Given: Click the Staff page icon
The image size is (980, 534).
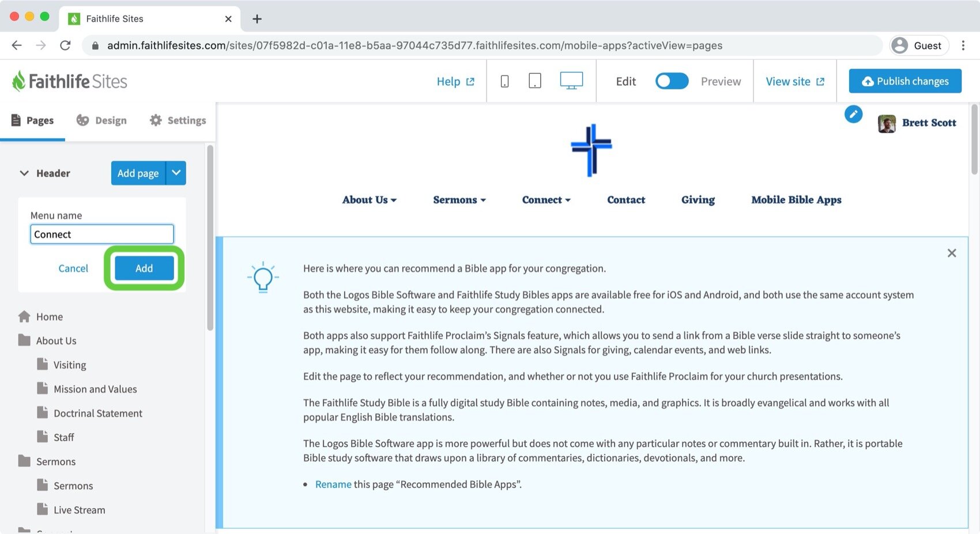Looking at the screenshot, I should (x=43, y=437).
